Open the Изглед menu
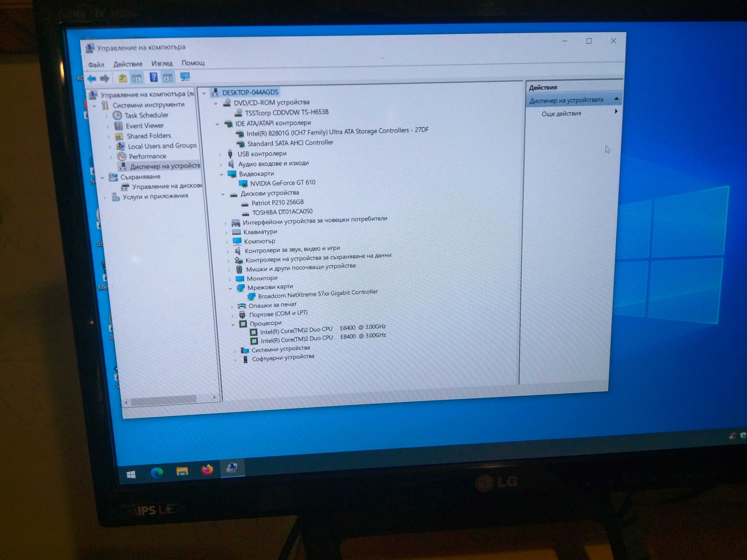The image size is (747, 560). [x=162, y=63]
